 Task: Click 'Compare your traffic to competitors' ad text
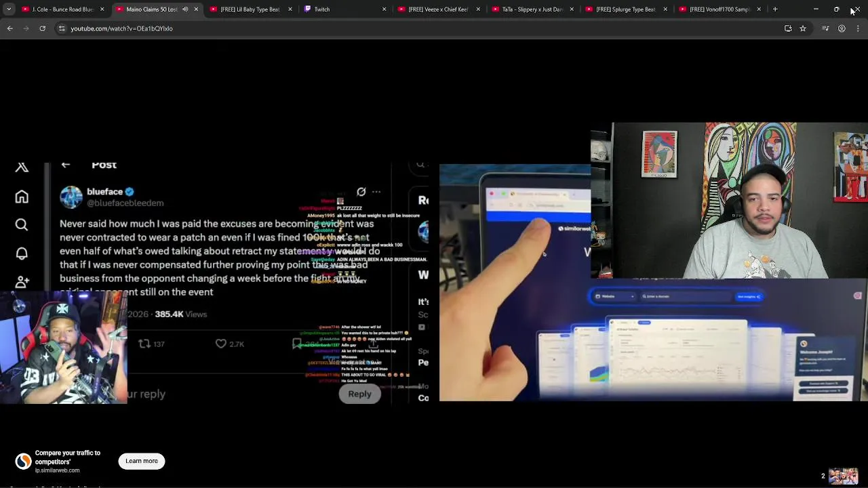[x=68, y=457]
